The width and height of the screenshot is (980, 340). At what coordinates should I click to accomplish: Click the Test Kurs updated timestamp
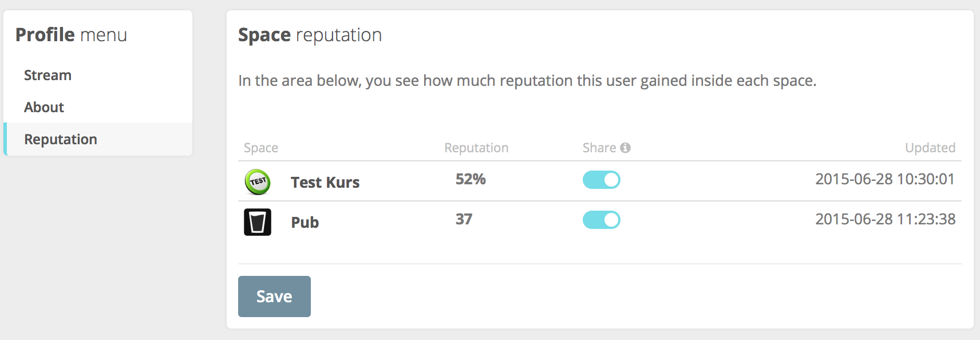[884, 179]
